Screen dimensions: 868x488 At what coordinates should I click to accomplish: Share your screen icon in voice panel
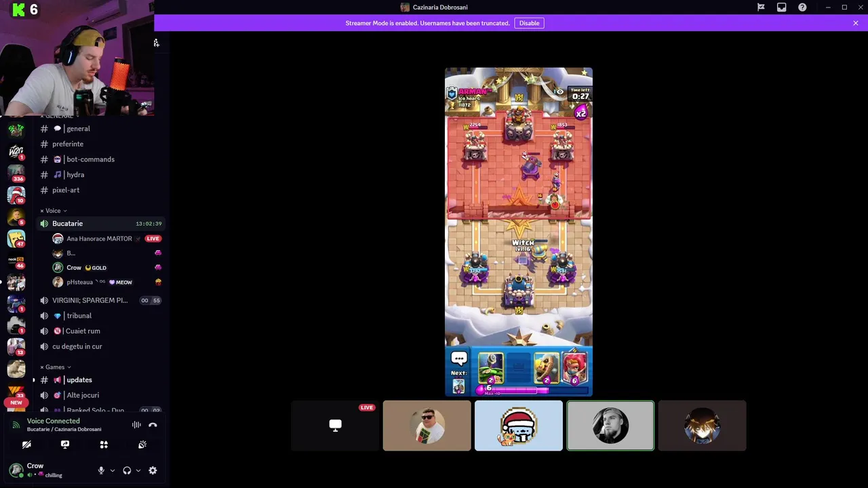[65, 445]
